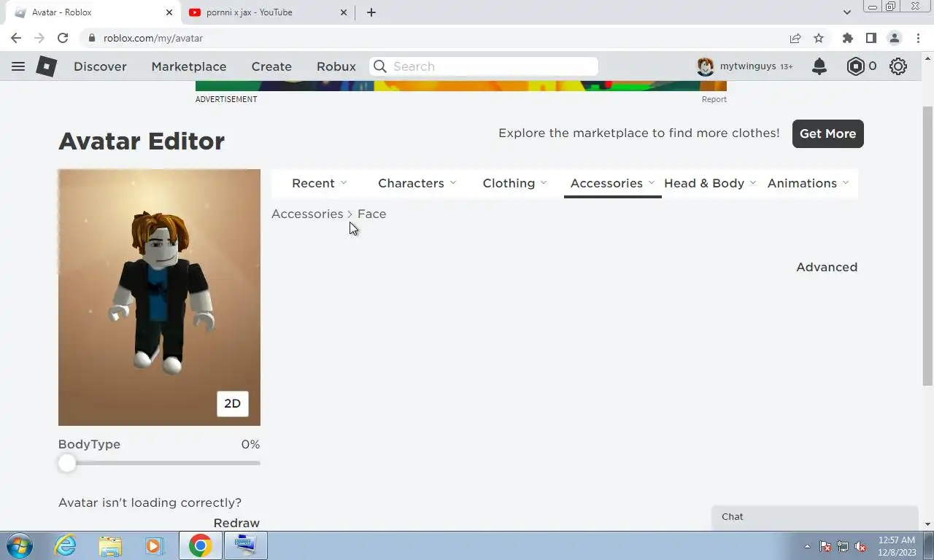
Task: Open the Create page
Action: coord(271,66)
